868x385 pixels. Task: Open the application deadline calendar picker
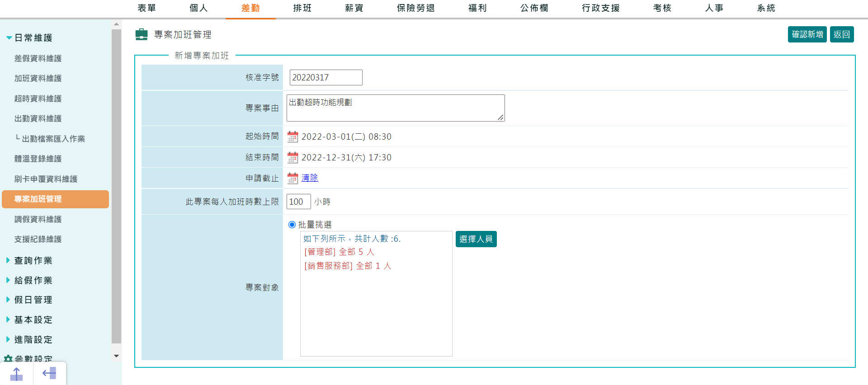[x=292, y=178]
